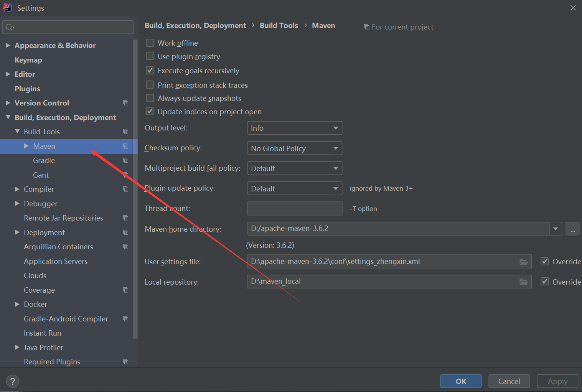Viewport: 582px width, 392px height.
Task: Expand the Editor tree node
Action: pyautogui.click(x=8, y=74)
